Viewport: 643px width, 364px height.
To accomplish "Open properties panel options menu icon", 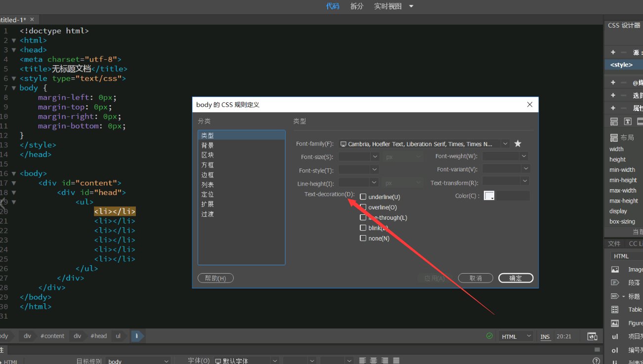I will (x=597, y=350).
